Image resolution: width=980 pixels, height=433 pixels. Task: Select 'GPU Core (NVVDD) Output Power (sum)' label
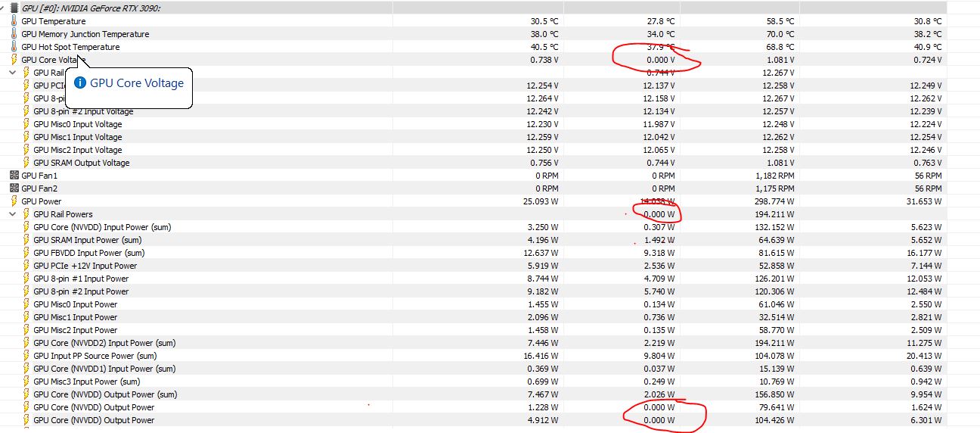point(105,394)
